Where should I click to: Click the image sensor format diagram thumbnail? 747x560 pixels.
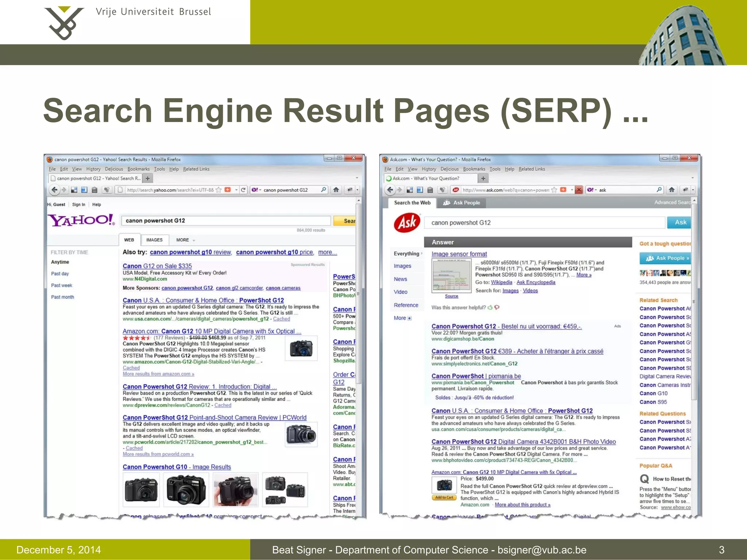tap(451, 276)
